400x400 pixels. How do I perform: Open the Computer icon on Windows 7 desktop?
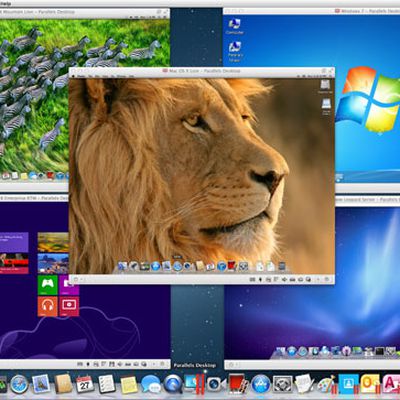click(x=235, y=26)
